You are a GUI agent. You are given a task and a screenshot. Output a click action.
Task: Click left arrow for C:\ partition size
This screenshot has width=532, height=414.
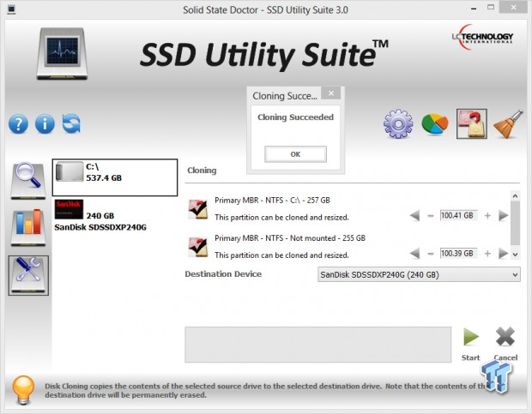tap(414, 215)
